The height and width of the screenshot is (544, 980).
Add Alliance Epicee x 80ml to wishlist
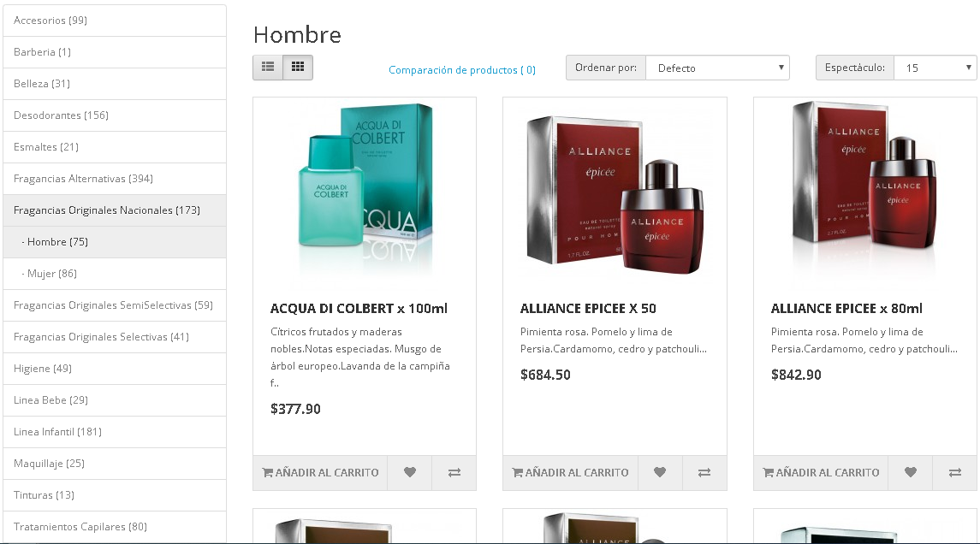[911, 473]
